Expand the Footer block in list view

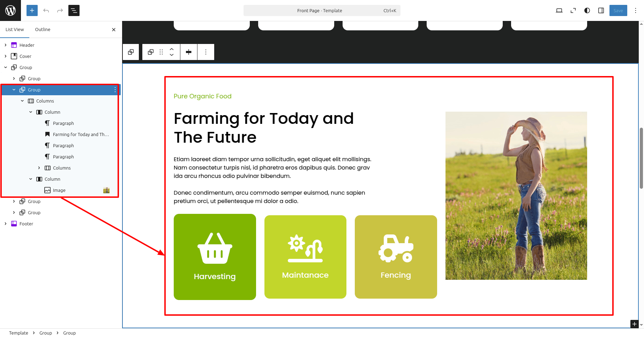pyautogui.click(x=6, y=224)
